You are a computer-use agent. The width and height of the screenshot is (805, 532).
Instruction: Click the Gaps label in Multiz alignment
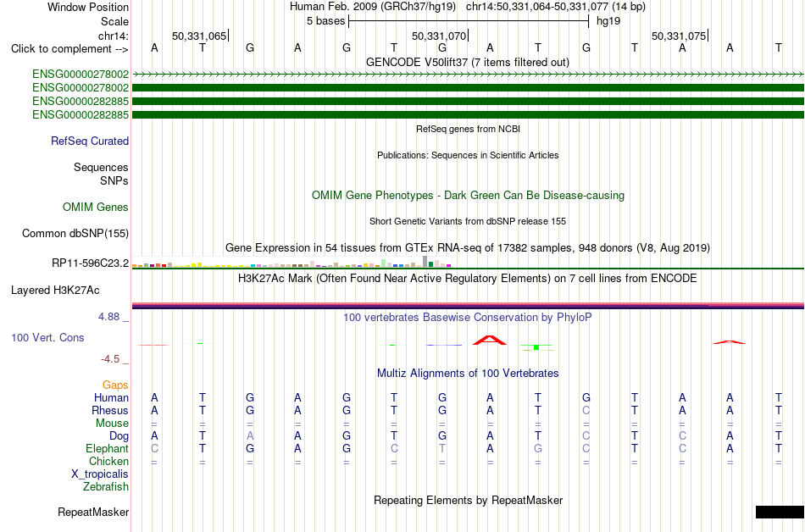point(115,385)
